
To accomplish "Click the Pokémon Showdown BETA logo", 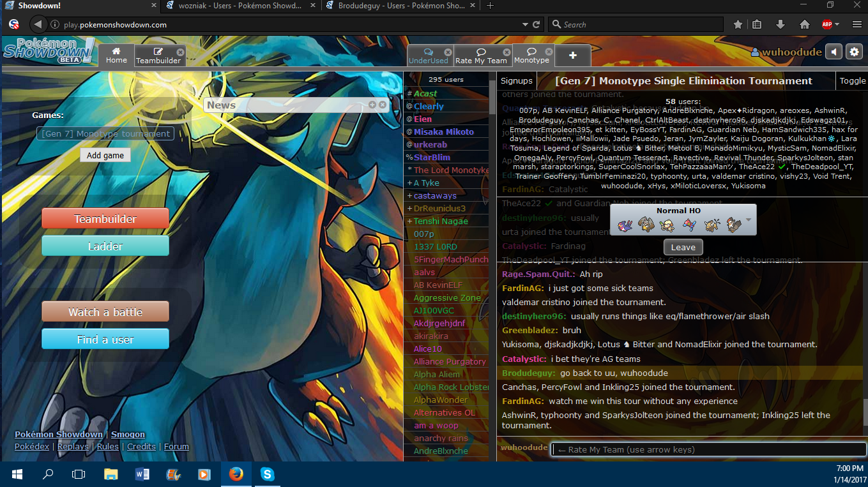I will tap(49, 50).
